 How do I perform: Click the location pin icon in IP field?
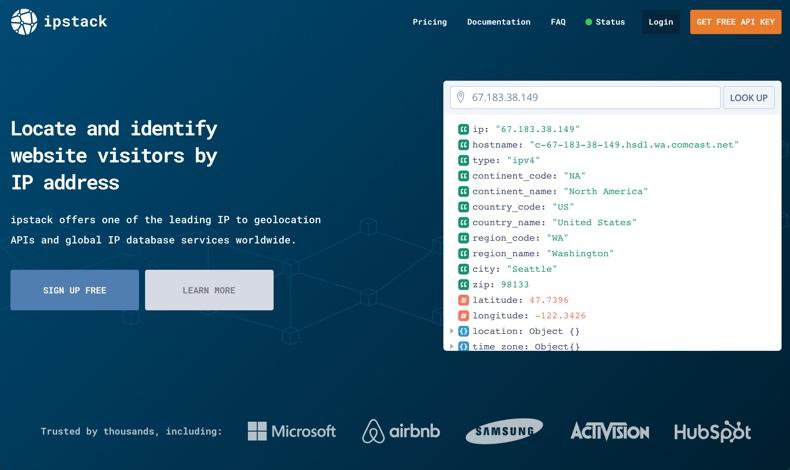pyautogui.click(x=460, y=97)
